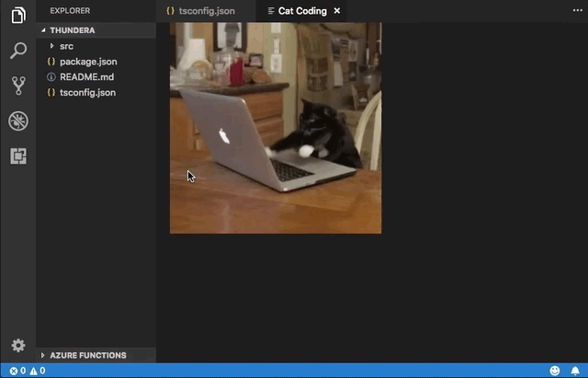Click the smiley feedback icon in status bar
This screenshot has height=378, width=588.
coord(555,371)
